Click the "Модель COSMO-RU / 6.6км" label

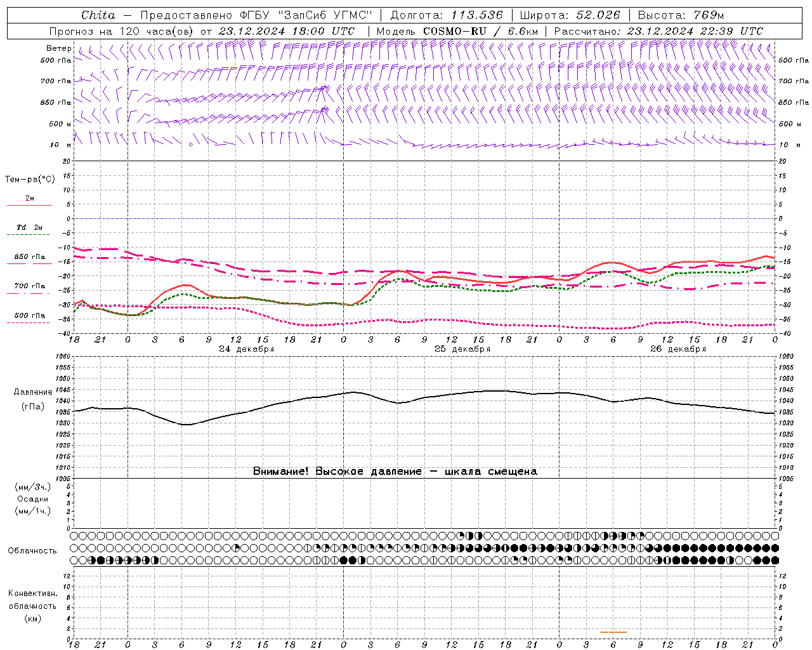(x=457, y=31)
